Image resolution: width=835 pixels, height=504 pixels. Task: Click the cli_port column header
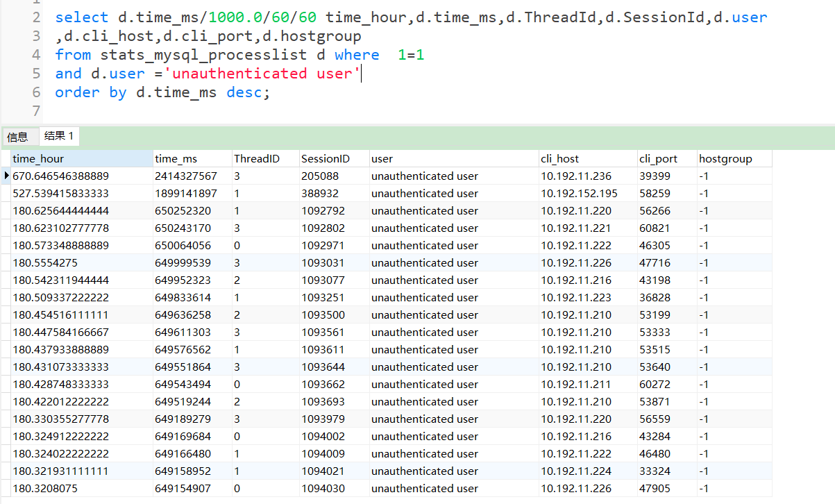pos(666,159)
